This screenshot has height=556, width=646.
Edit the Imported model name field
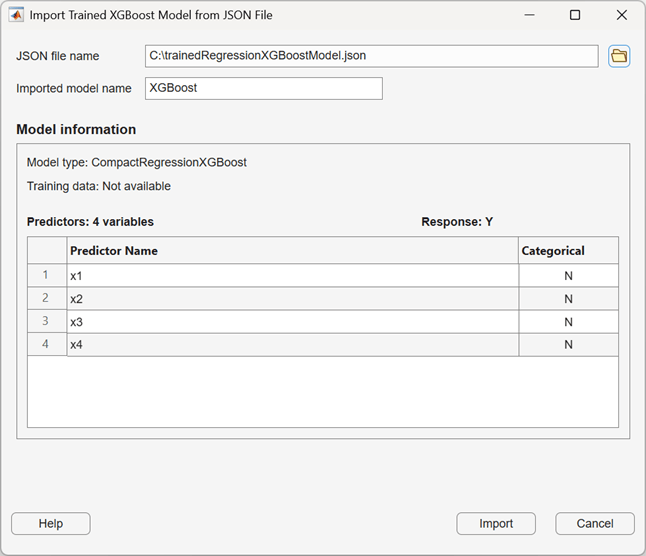pos(264,88)
